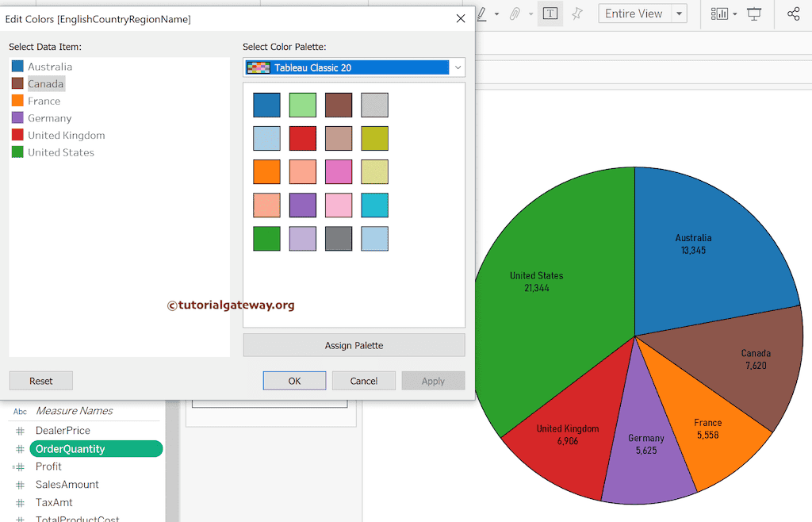Image resolution: width=812 pixels, height=522 pixels.
Task: Pick the lavender swatch in the palette
Action: pyautogui.click(x=302, y=239)
